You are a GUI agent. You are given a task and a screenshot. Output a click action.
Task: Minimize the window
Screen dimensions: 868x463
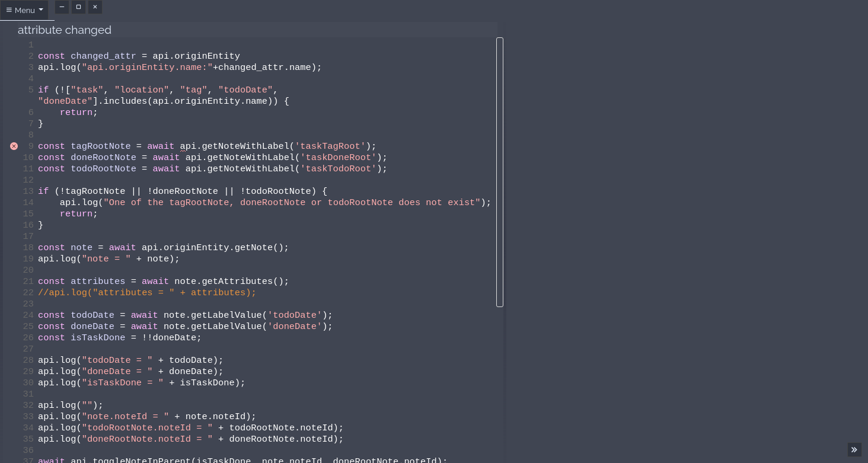pos(62,7)
